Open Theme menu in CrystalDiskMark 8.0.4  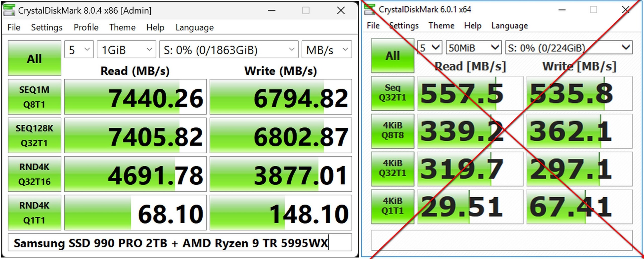(122, 27)
